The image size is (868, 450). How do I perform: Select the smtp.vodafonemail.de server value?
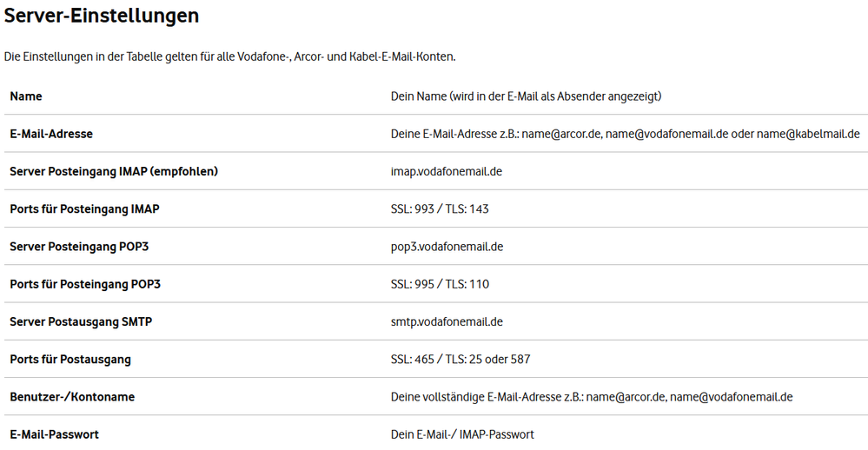point(447,321)
